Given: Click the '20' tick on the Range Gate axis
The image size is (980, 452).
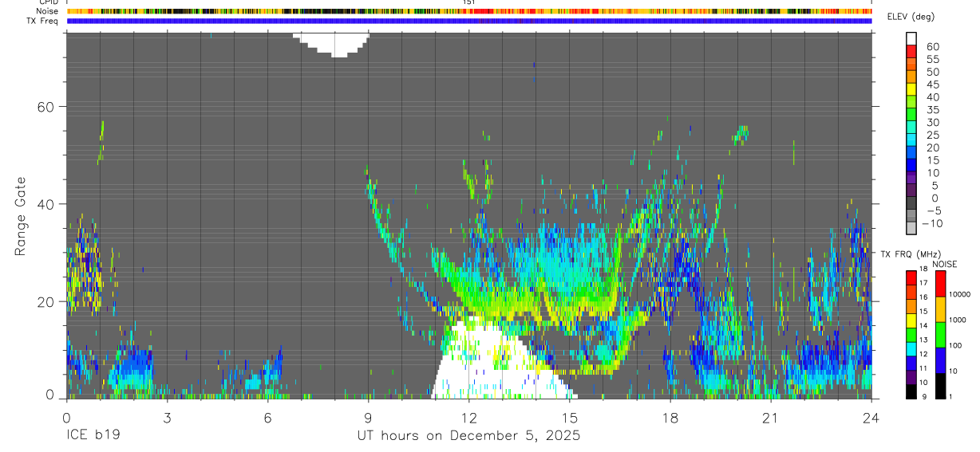Looking at the screenshot, I should coord(44,302).
